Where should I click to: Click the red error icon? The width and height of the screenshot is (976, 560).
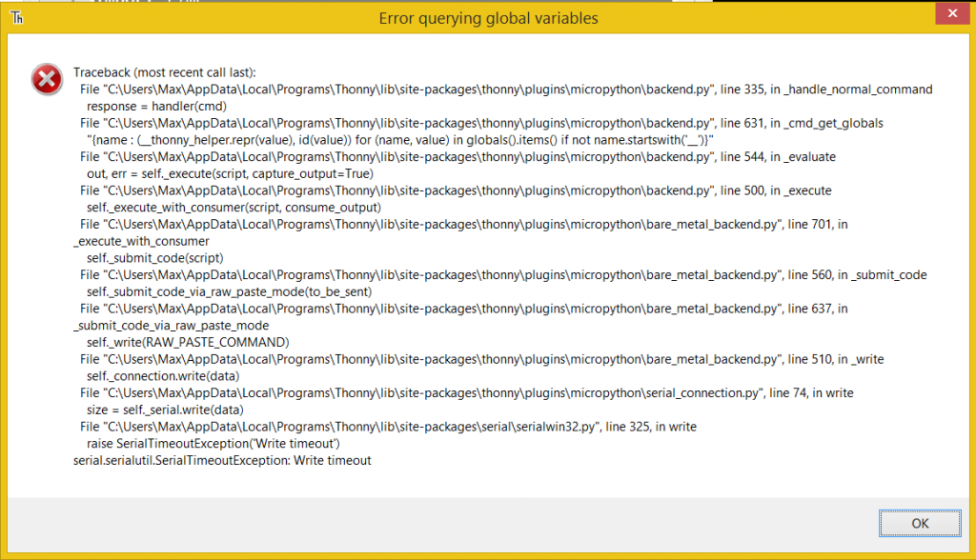tap(47, 79)
